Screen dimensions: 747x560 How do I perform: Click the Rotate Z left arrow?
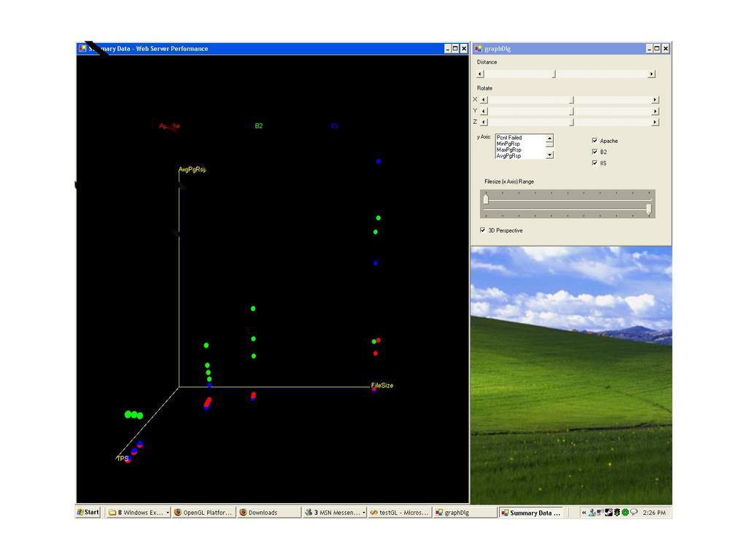pos(484,122)
